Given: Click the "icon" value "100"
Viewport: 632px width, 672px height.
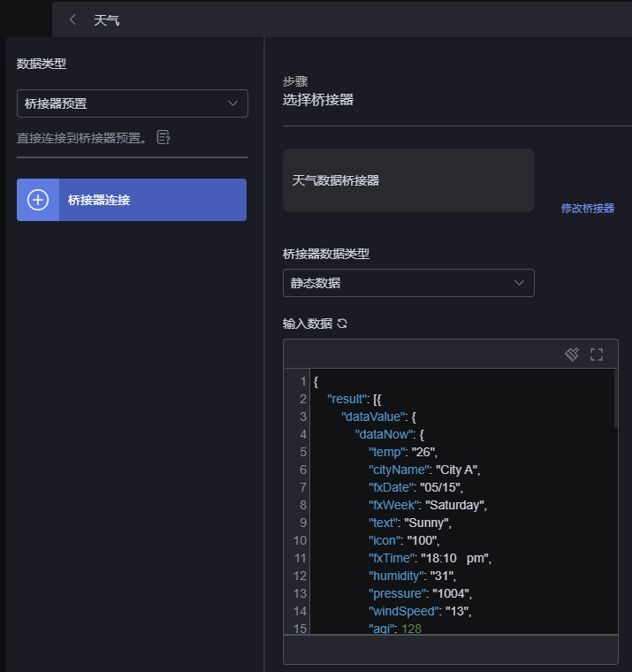Looking at the screenshot, I should click(422, 540).
